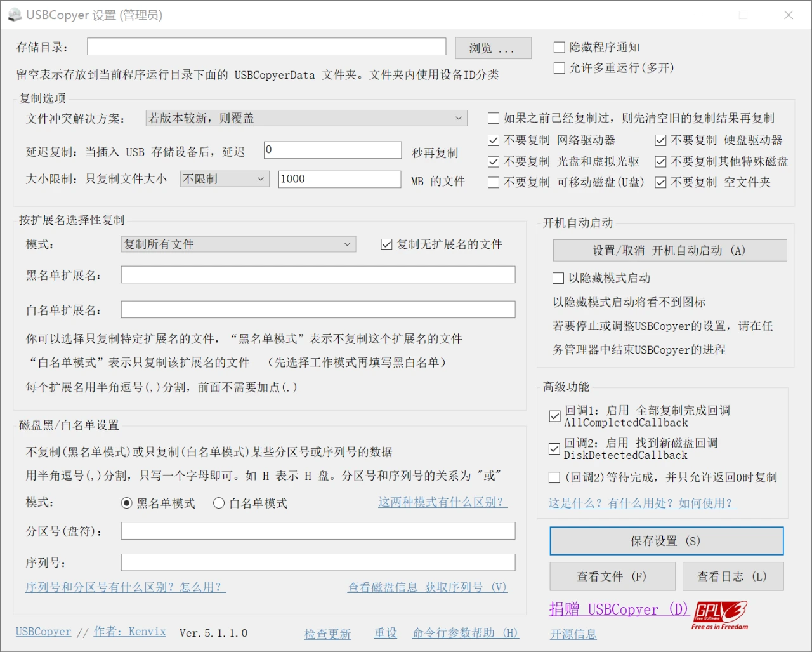The width and height of the screenshot is (812, 652).
Task: Uncheck 回调2 DiskDetectedCallback
Action: (x=554, y=449)
